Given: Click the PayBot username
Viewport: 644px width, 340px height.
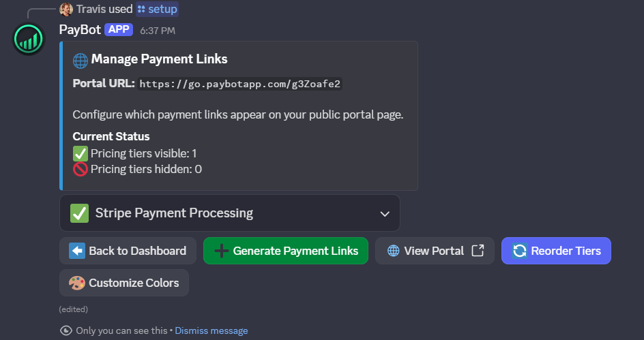Looking at the screenshot, I should pos(80,29).
